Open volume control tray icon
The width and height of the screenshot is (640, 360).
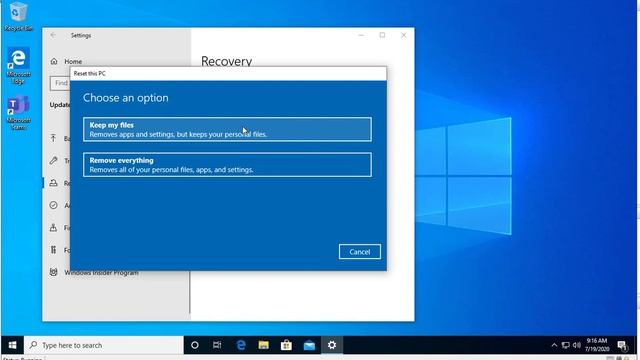point(576,345)
